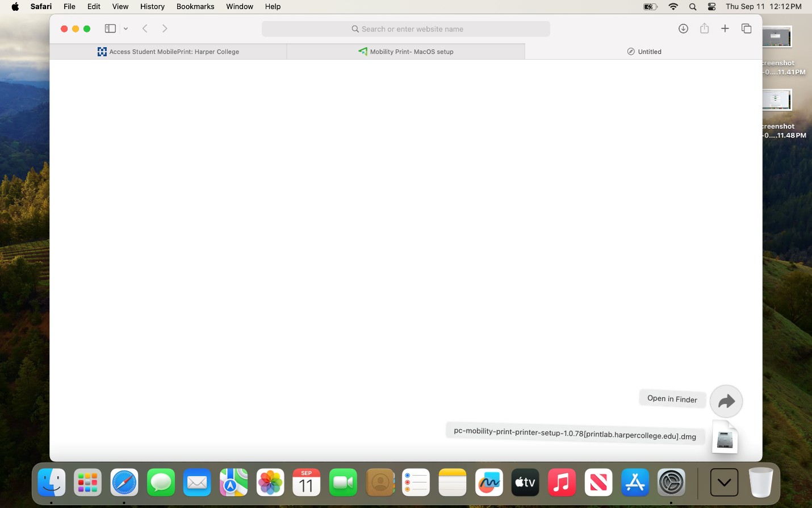Viewport: 812px width, 508px height.
Task: Expand the sidebar options with the chevron
Action: 125,28
